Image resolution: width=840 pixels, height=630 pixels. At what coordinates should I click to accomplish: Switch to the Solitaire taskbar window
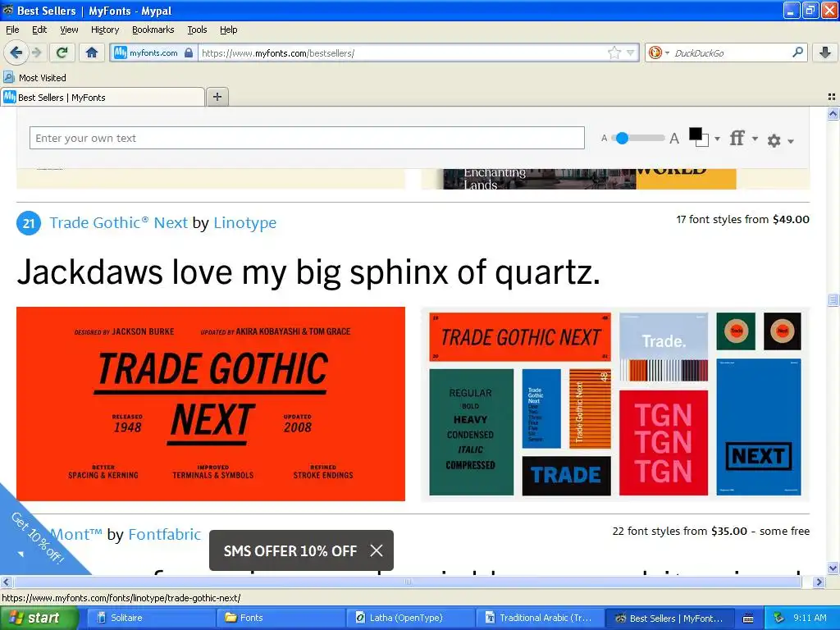150,618
